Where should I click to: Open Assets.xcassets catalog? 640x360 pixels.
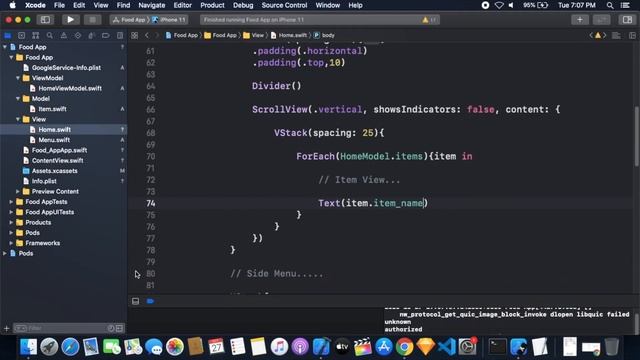pos(54,171)
